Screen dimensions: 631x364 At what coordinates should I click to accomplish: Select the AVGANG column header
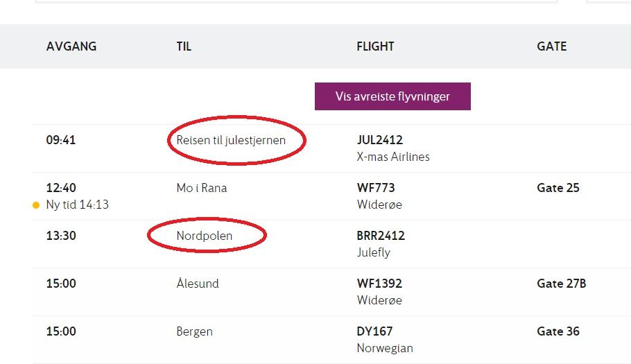tap(71, 46)
